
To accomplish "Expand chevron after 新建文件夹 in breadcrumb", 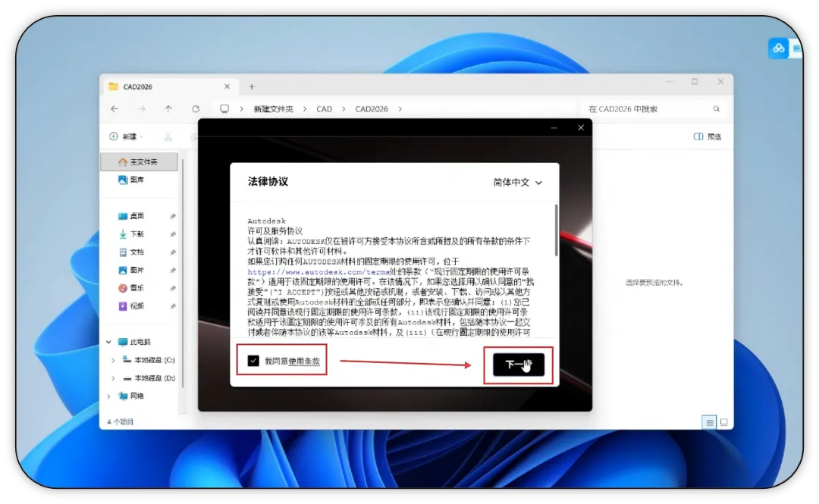I will (x=305, y=108).
